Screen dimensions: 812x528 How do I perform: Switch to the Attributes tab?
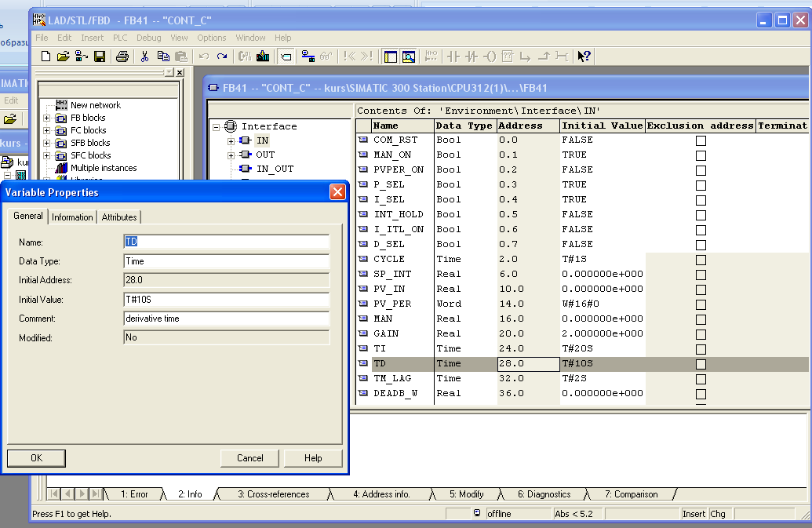click(x=119, y=217)
